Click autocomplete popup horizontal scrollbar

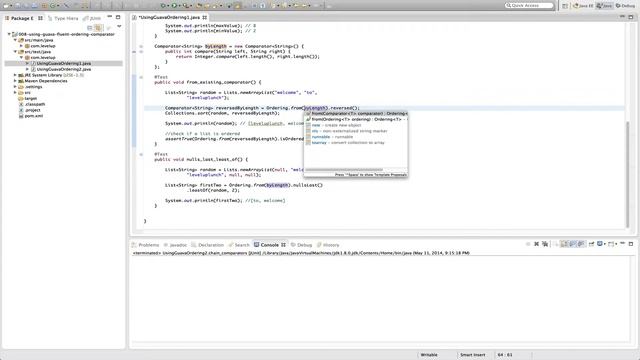344,169
